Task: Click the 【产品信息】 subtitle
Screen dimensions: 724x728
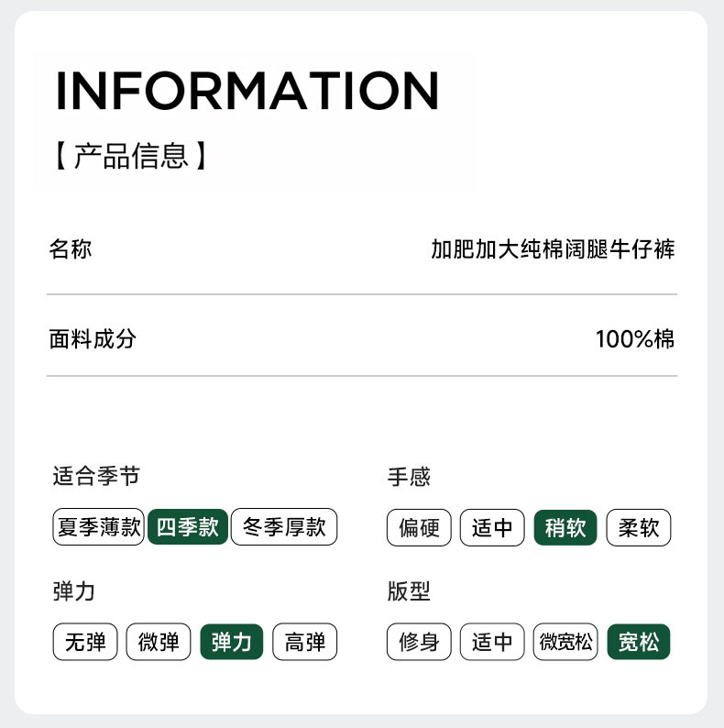Action: pyautogui.click(x=130, y=156)
